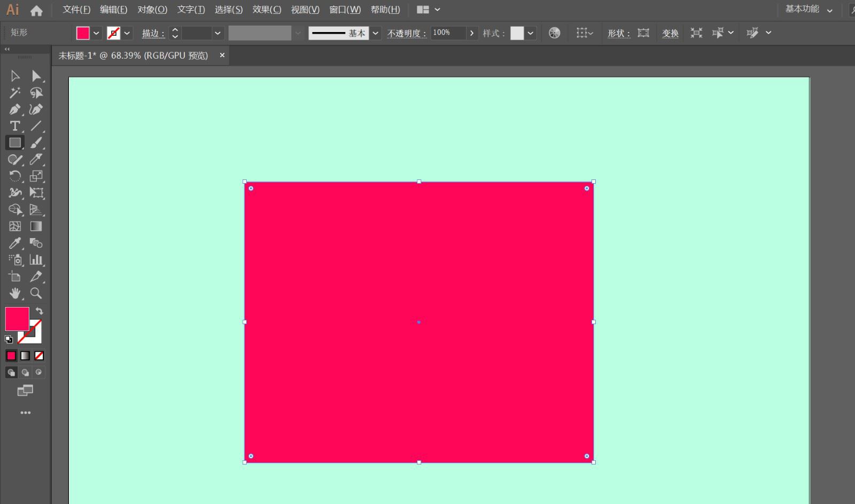855x504 pixels.
Task: Enable Draw Behind mode
Action: [x=25, y=372]
